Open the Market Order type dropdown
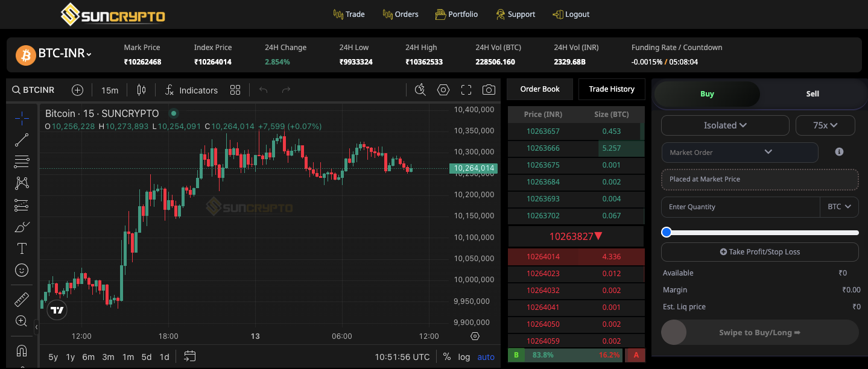This screenshot has width=868, height=369. (740, 153)
